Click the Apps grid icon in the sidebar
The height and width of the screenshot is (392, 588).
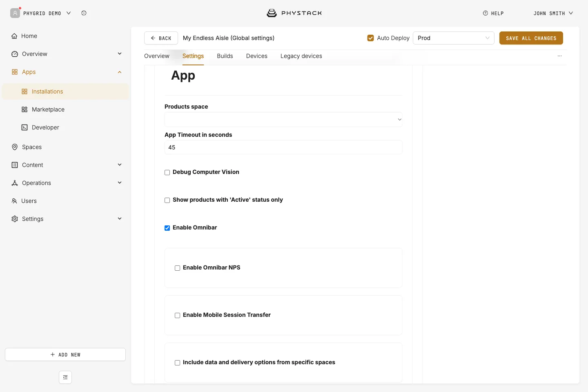15,72
